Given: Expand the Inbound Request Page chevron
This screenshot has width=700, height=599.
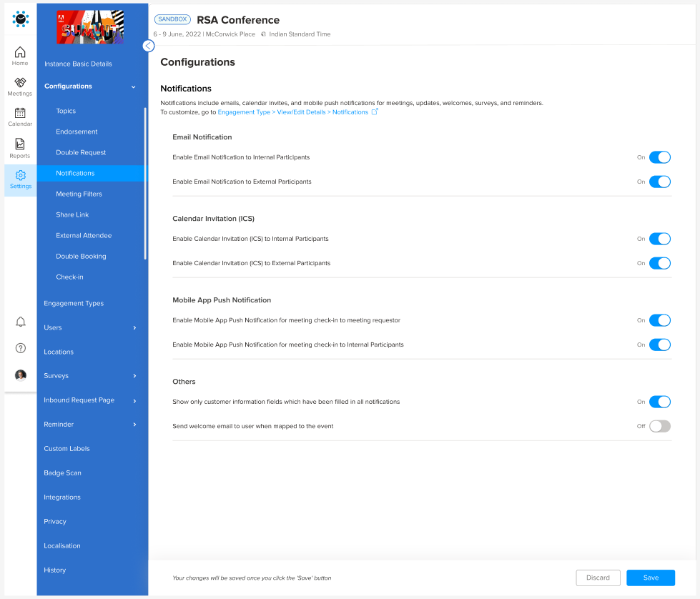Looking at the screenshot, I should (134, 401).
